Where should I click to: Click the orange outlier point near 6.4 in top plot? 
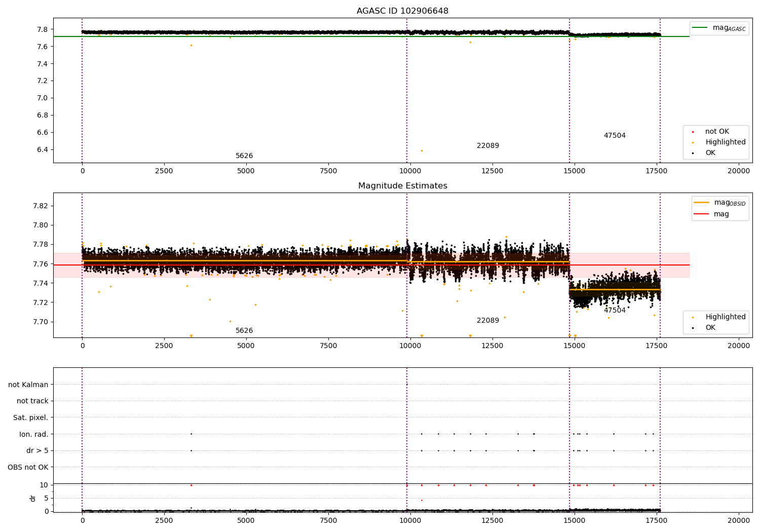tap(422, 150)
